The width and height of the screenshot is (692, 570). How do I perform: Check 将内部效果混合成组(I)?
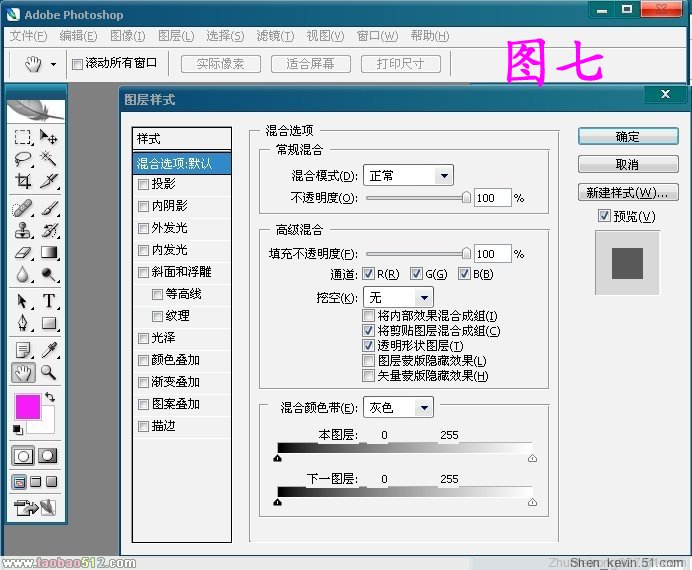point(368,315)
